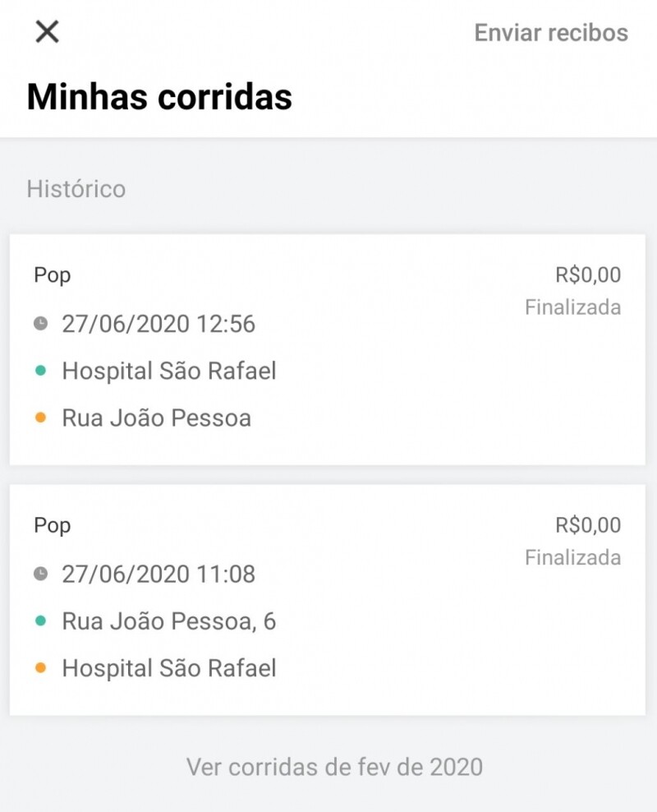This screenshot has width=657, height=812.
Task: Click the clock icon beside 11:08 ride
Action: tap(40, 574)
